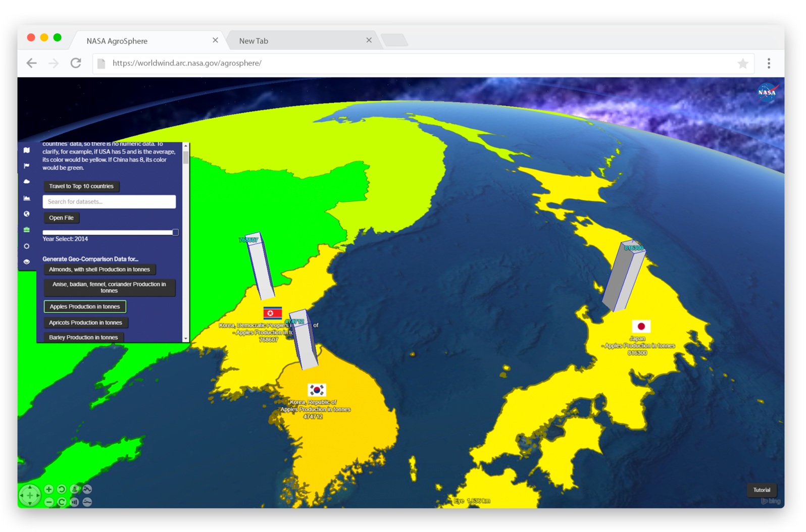Select Apples Production in tonnes
Image resolution: width=806 pixels, height=532 pixels.
coord(85,306)
